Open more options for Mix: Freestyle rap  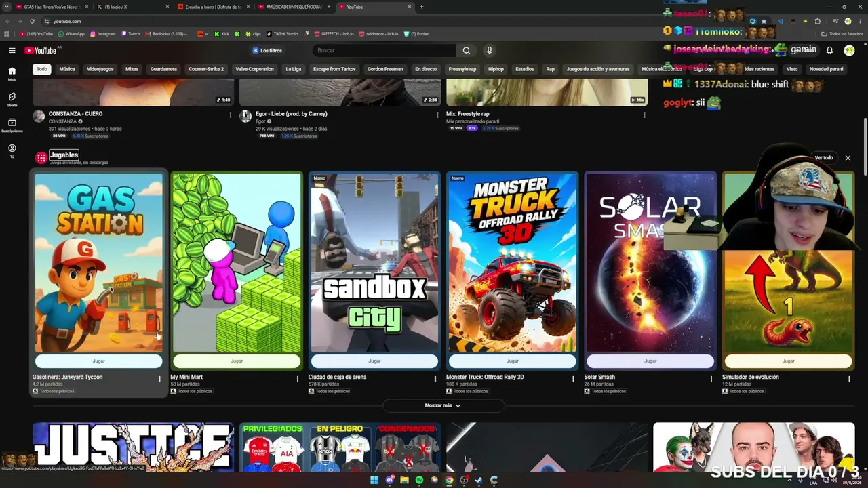coord(644,115)
